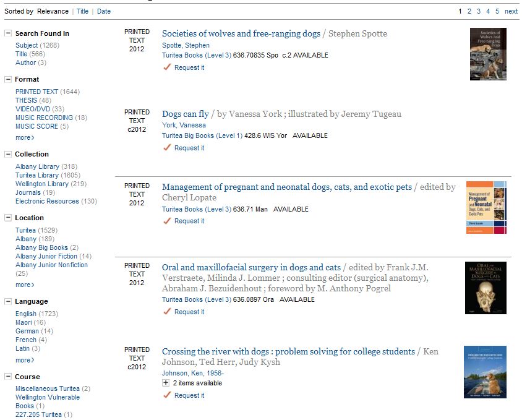Click the checkmark icon under Dogs can fly
Screen dimensions: 522x420
[x=166, y=148]
